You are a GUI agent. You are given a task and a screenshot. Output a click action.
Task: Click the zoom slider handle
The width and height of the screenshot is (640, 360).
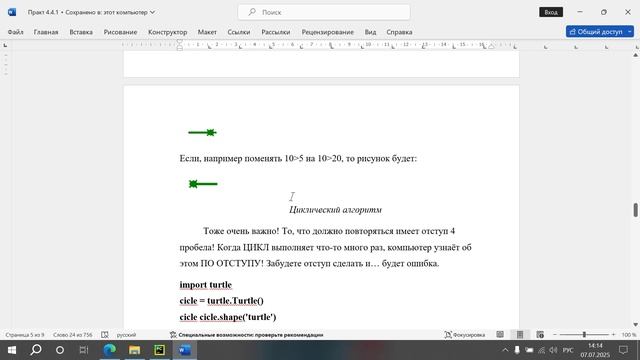coord(584,335)
